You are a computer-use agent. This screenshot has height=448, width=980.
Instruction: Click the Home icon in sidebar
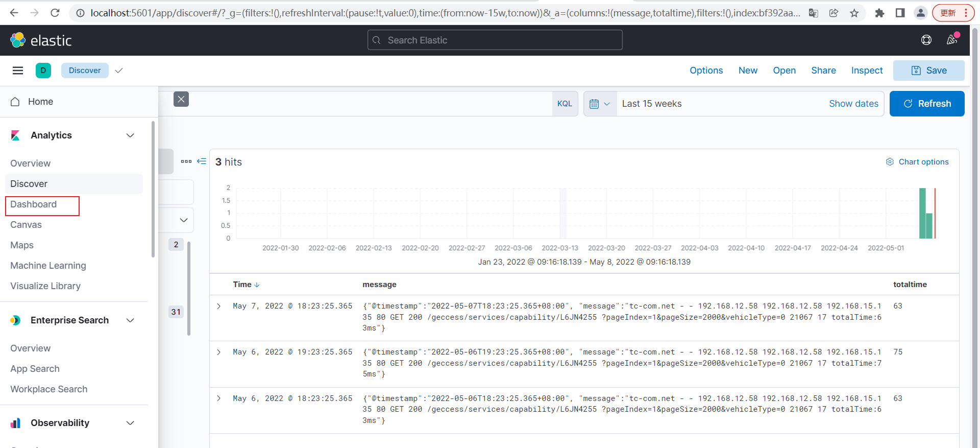(15, 102)
